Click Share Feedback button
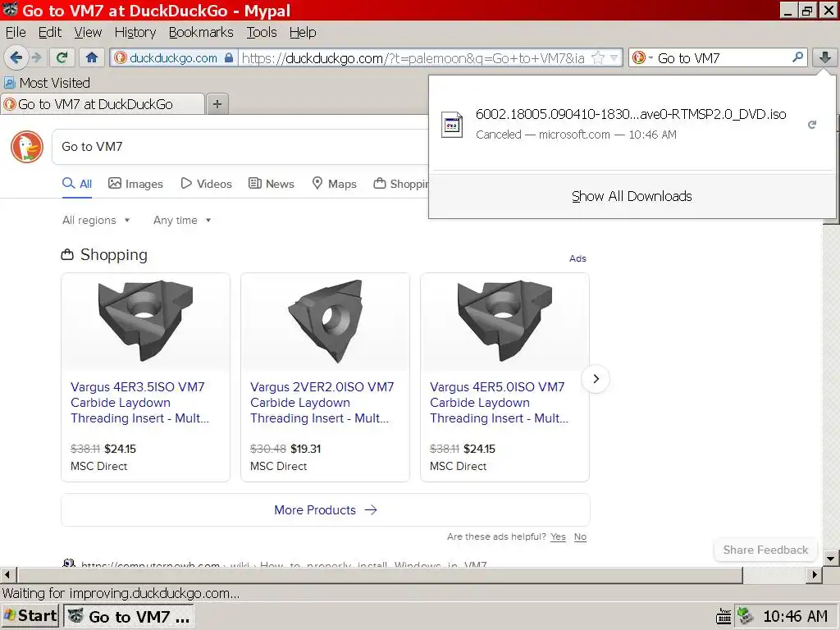The height and width of the screenshot is (630, 840). 765,550
